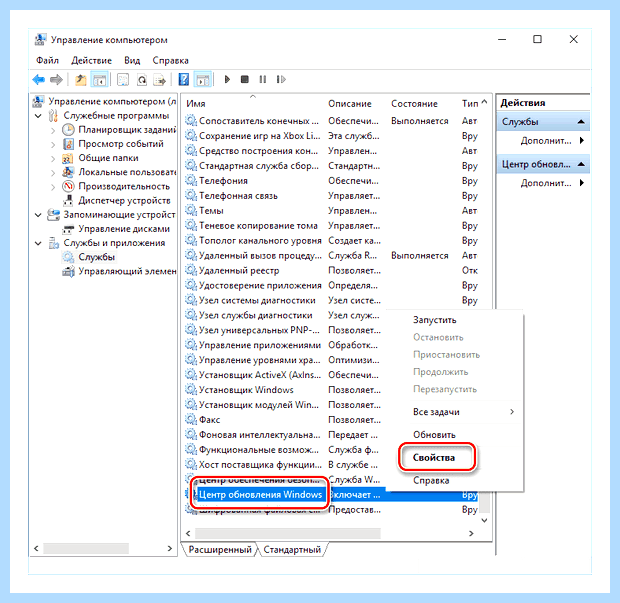
Task: Open Все задачи submenu
Action: pos(436,412)
